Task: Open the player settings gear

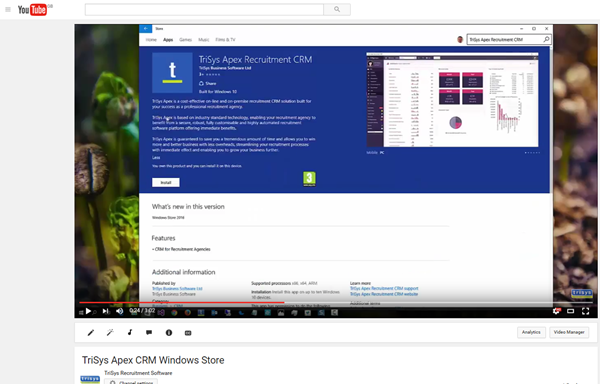Action: point(556,311)
